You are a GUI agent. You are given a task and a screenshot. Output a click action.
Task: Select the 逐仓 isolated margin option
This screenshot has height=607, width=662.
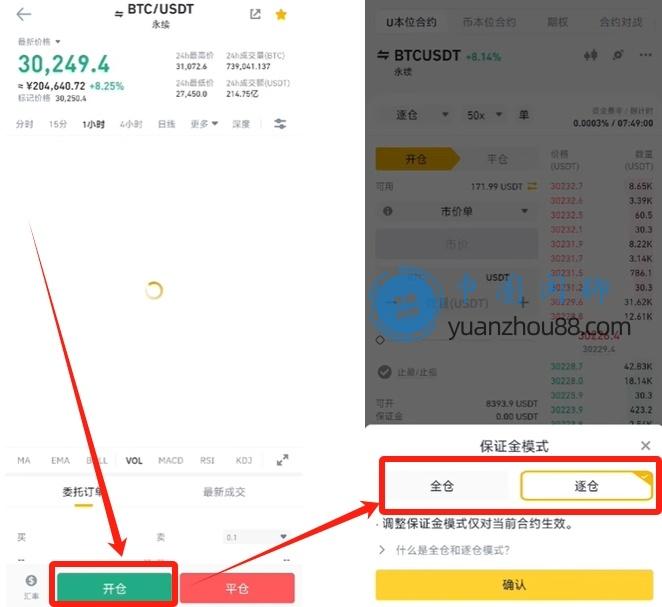tap(586, 486)
